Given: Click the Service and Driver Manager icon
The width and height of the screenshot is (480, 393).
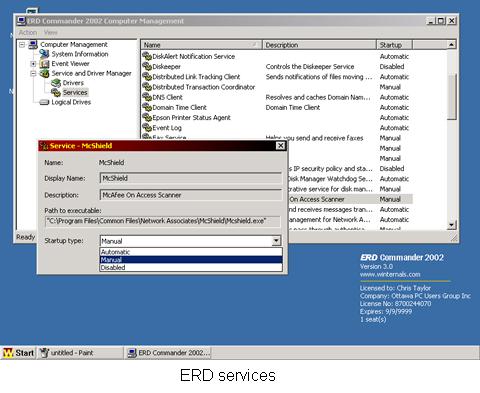Looking at the screenshot, I should [44, 73].
